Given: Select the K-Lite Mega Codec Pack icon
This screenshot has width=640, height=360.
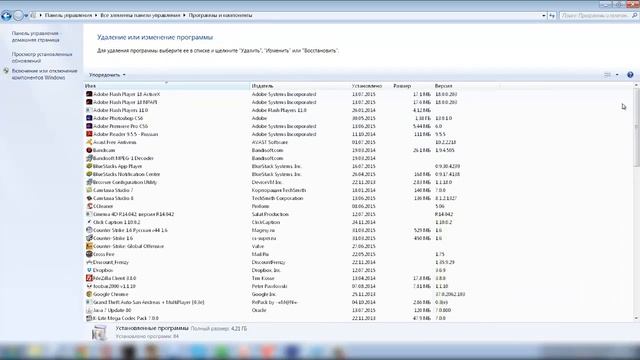Looking at the screenshot, I should (89, 318).
